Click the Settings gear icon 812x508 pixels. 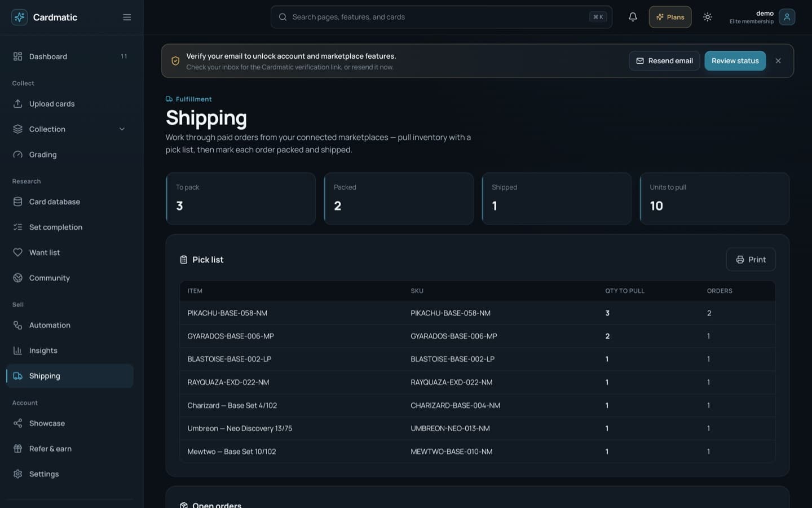[17, 474]
